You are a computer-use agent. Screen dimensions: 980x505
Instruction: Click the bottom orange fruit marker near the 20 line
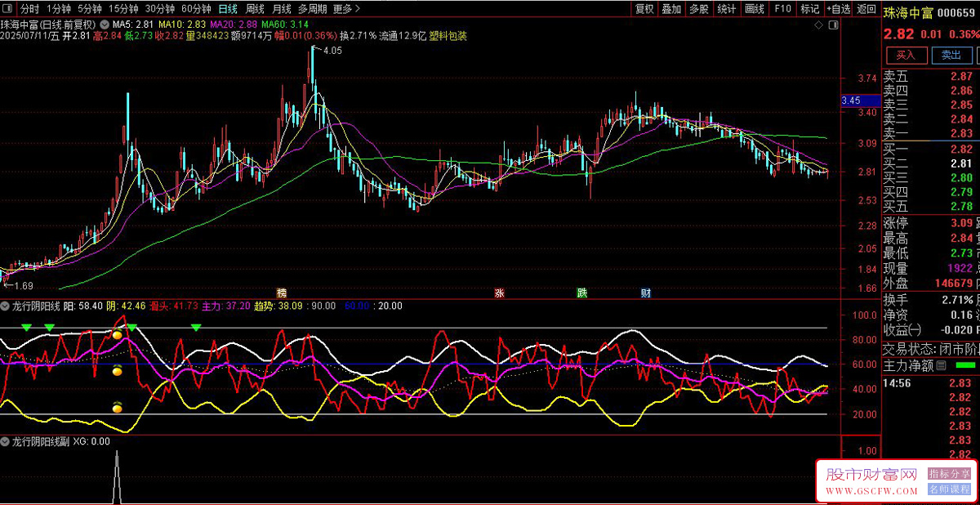(x=118, y=406)
